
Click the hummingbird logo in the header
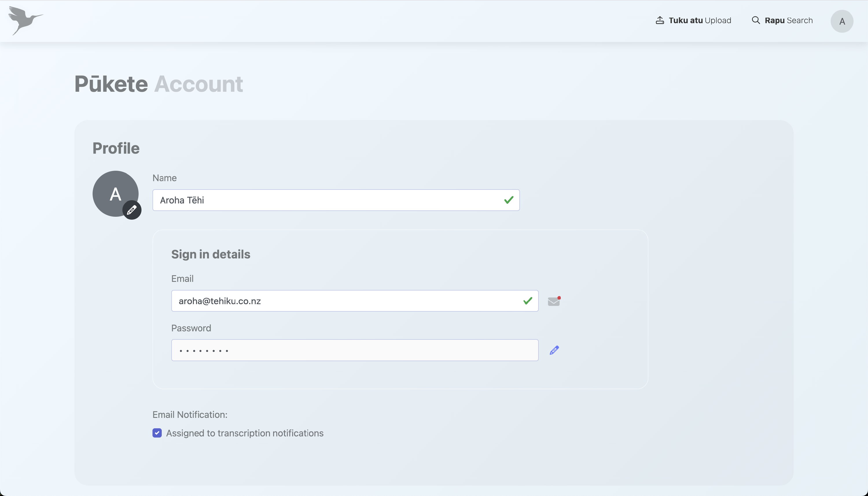pos(26,21)
